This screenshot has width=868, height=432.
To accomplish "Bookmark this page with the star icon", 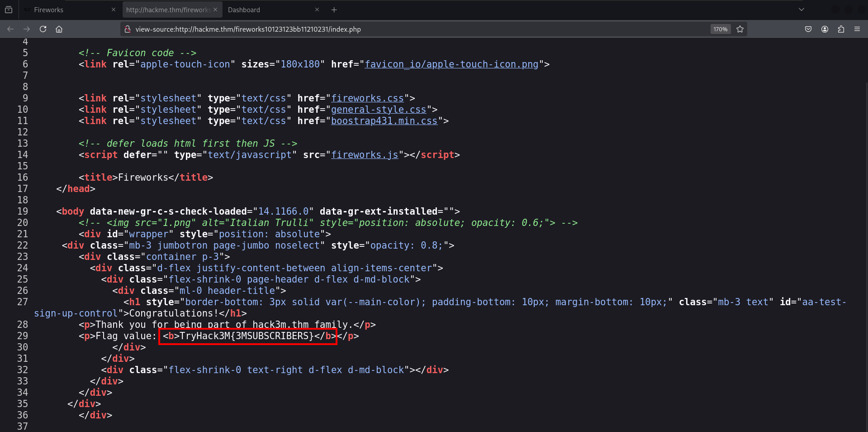I will [x=740, y=29].
